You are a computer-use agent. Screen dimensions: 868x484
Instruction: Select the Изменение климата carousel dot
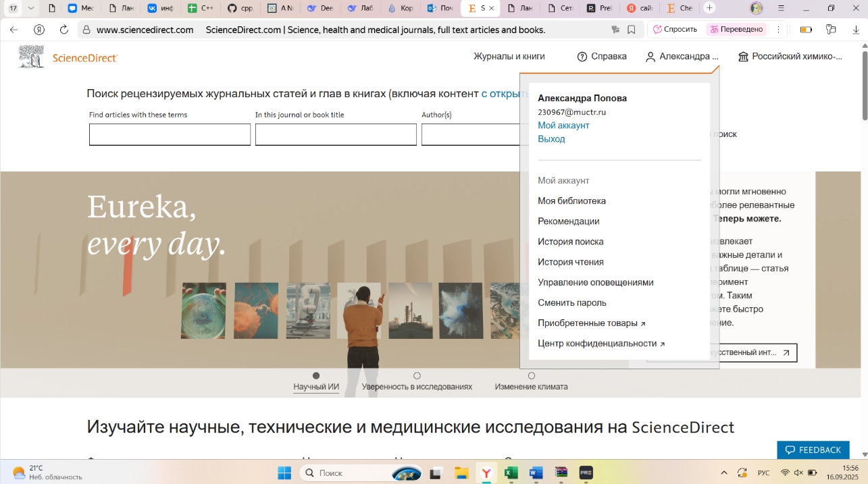(x=532, y=375)
